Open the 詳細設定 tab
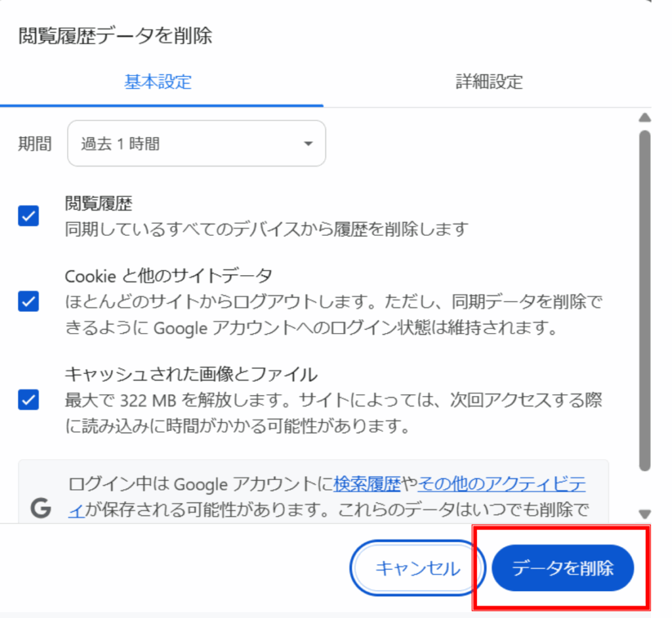Viewport: 672px width, 618px height. (489, 81)
